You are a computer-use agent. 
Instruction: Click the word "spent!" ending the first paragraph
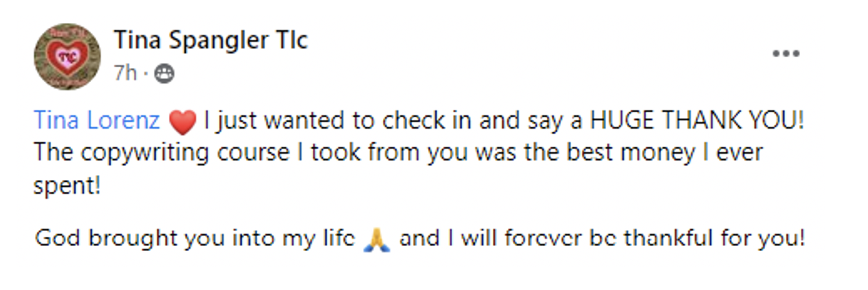pos(67,186)
